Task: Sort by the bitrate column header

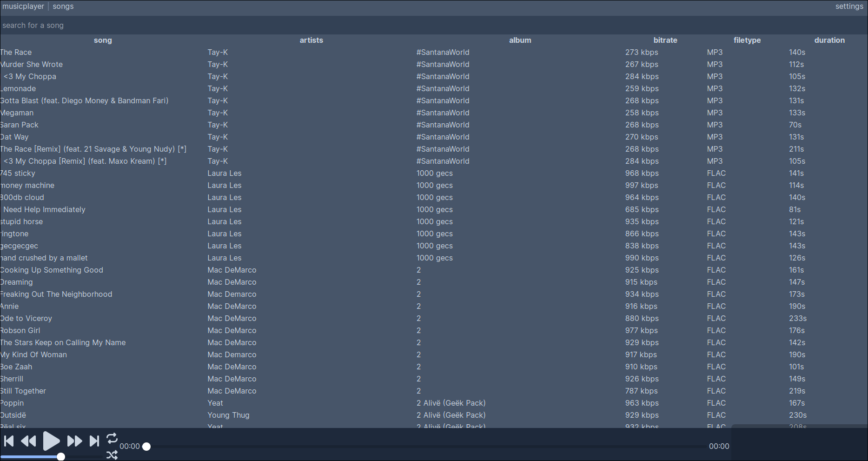Action: 665,40
